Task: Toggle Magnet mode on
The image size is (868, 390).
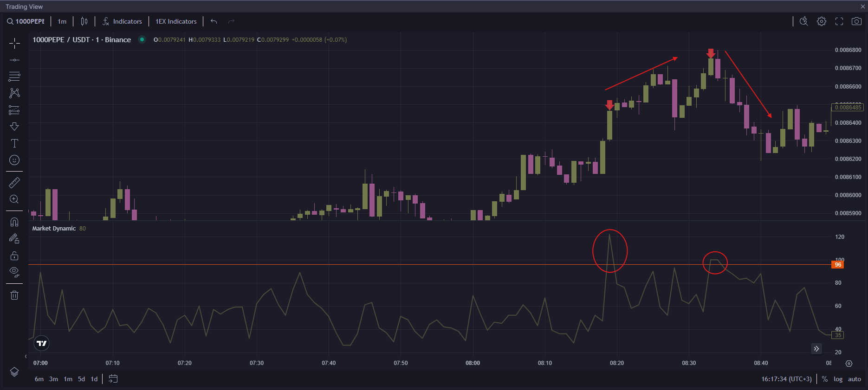Action: tap(14, 222)
